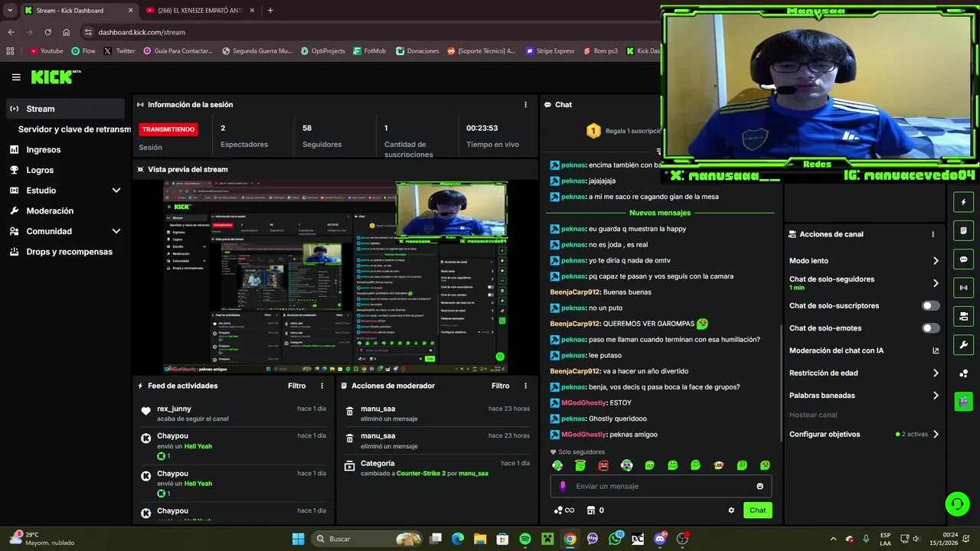Click the TRANSMITIENDO status badge
The image size is (980, 551).
coord(168,129)
